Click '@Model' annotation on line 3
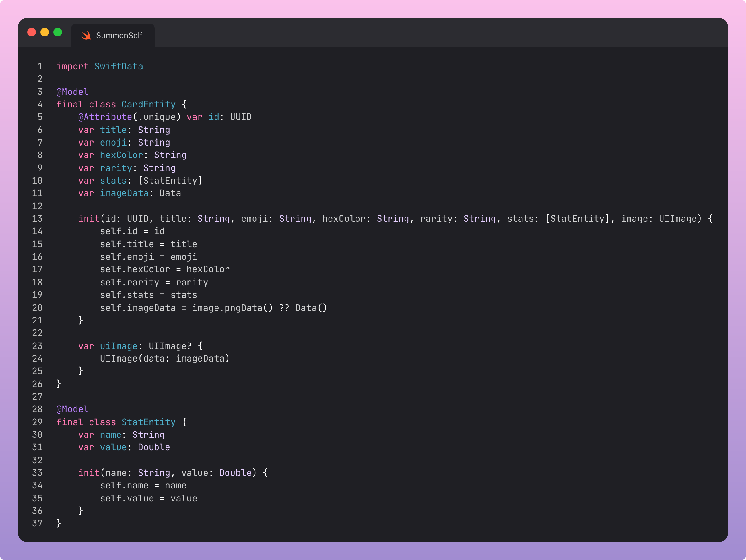This screenshot has height=560, width=746. pyautogui.click(x=73, y=92)
